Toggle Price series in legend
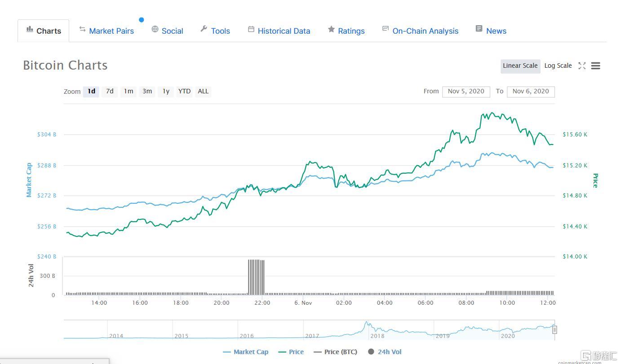620x364 pixels. tap(291, 352)
